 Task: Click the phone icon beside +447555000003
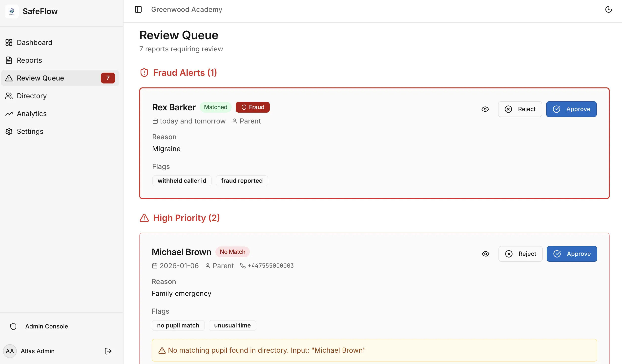[x=243, y=266]
